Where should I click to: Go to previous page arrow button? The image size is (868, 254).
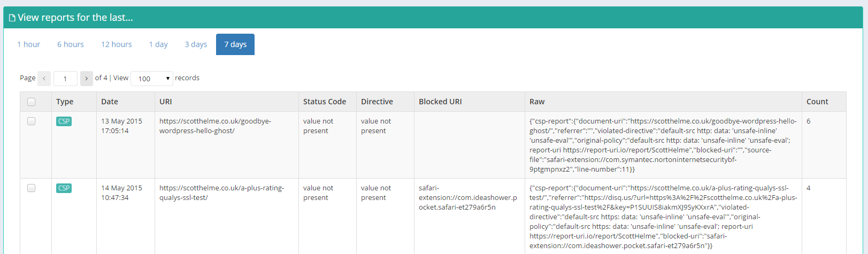(x=44, y=79)
